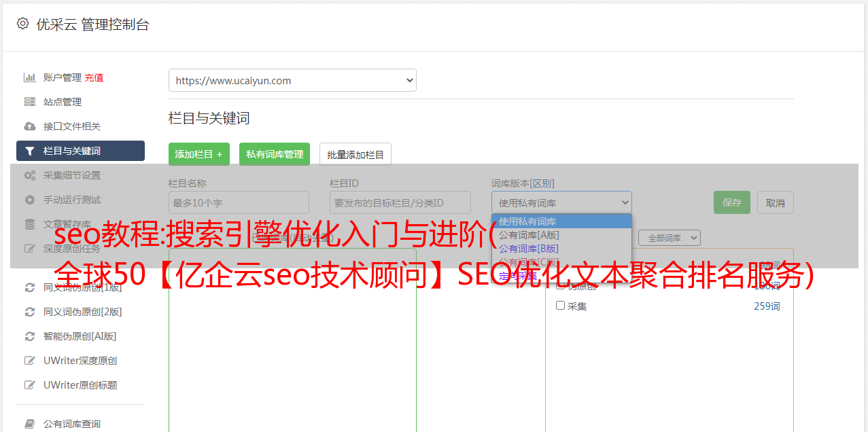Open UWriter原创标题 in the sidebar
The image size is (868, 432).
(81, 385)
